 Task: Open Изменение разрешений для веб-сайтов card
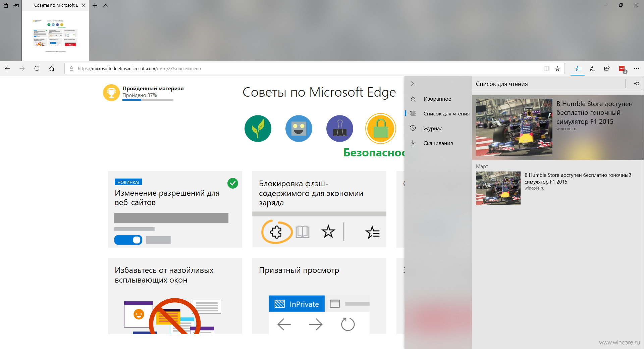point(175,209)
